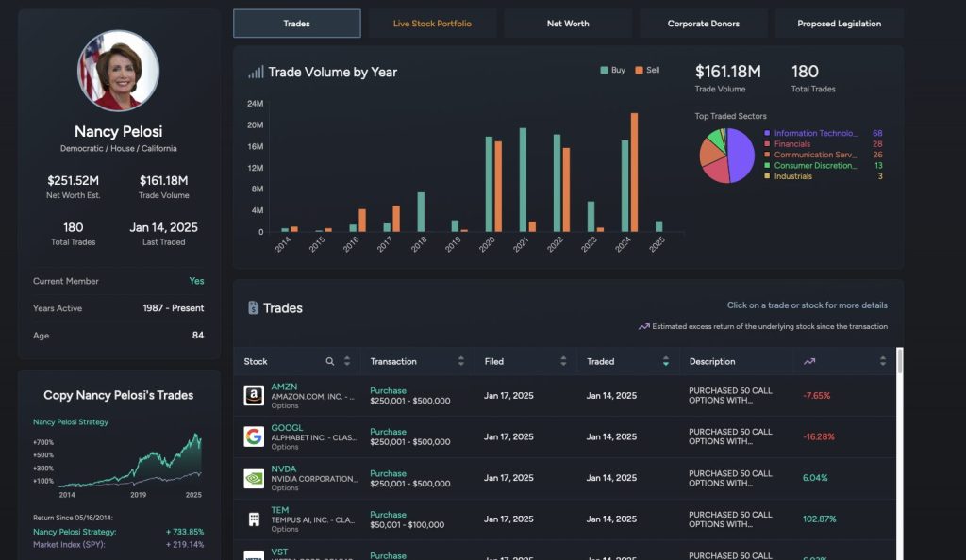This screenshot has height=560, width=966.
Task: Click the Trades table scrollbar
Action: click(x=899, y=361)
